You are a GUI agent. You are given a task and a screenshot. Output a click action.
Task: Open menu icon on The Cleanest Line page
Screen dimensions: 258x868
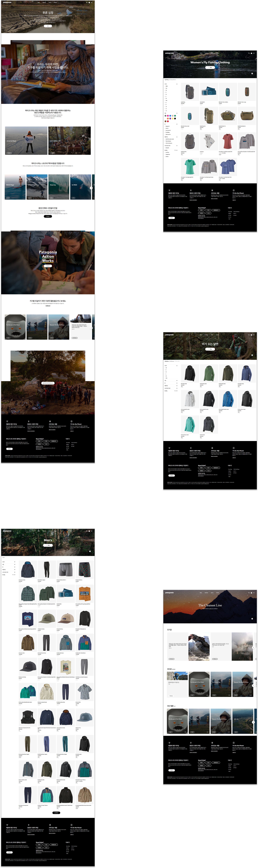tap(254, 593)
